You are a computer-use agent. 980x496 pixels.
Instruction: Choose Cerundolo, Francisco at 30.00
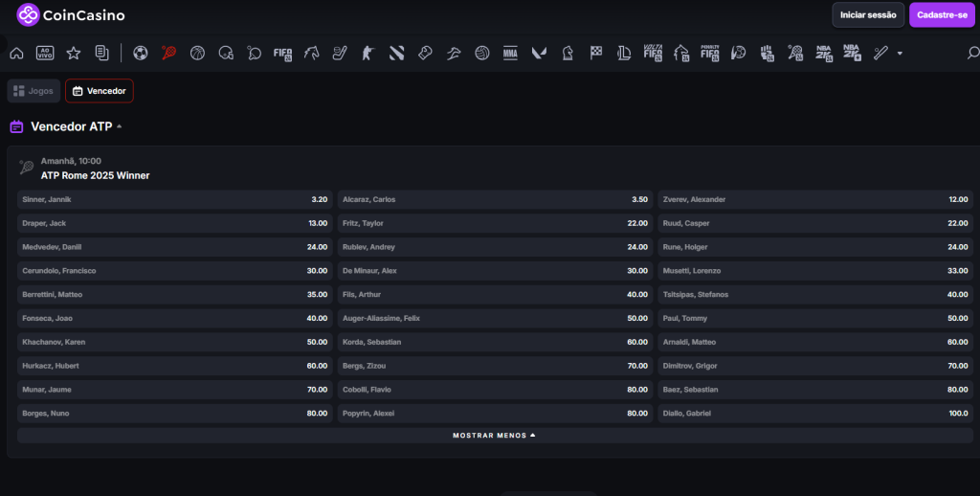point(175,271)
